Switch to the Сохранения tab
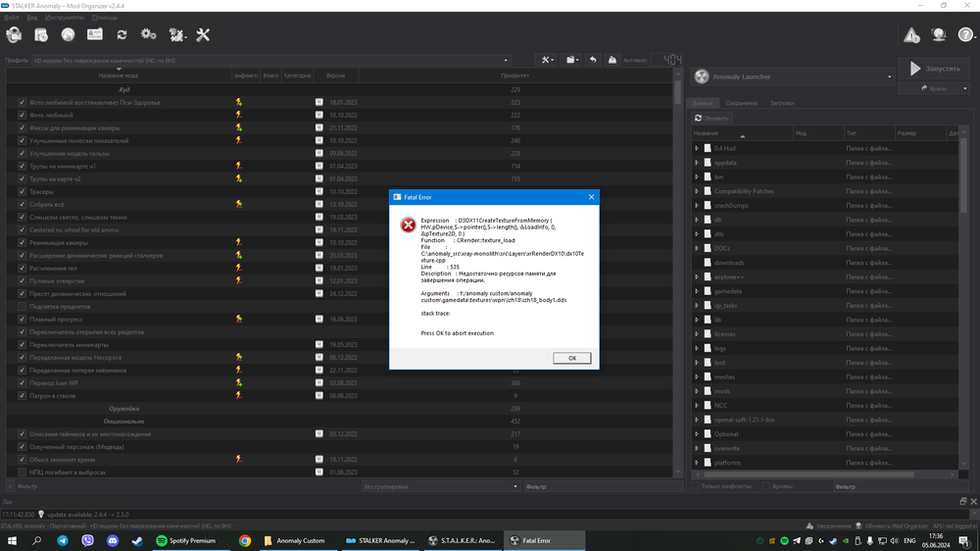Viewport: 980px width, 551px height. pos(741,103)
